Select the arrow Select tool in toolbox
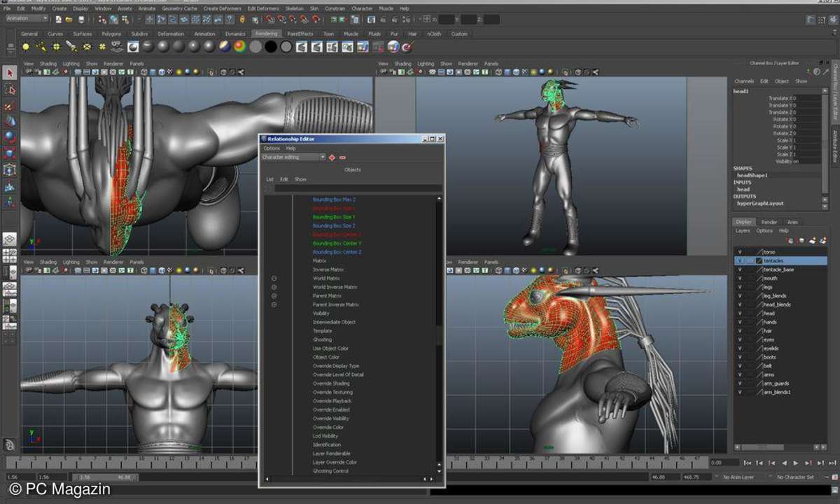 pyautogui.click(x=9, y=73)
